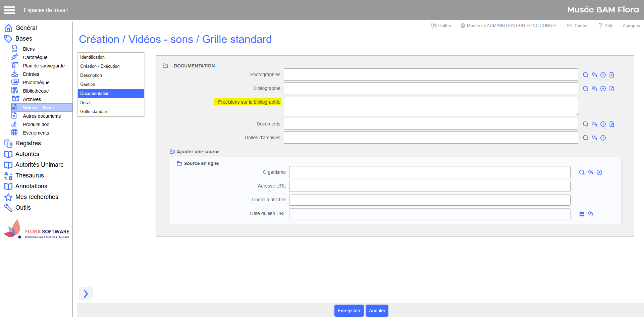Click the Enregistrer button
644x317 pixels.
coord(349,311)
